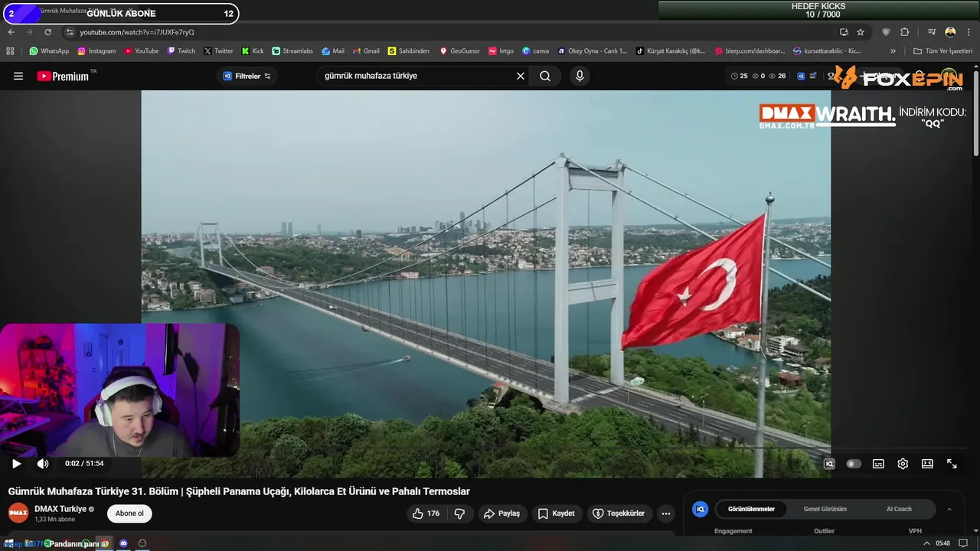980x551 pixels.
Task: Open video player settings gear
Action: [x=903, y=464]
